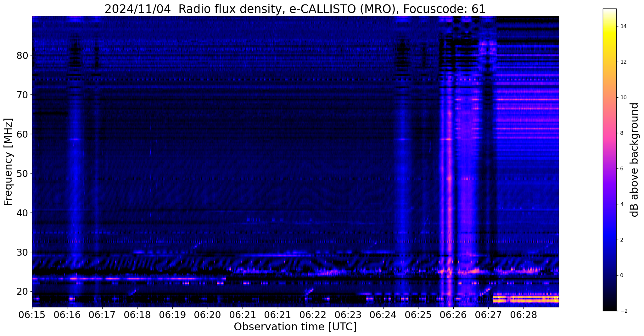Pick colorbar tick value 6
The height and width of the screenshot is (336, 644).
coord(622,169)
